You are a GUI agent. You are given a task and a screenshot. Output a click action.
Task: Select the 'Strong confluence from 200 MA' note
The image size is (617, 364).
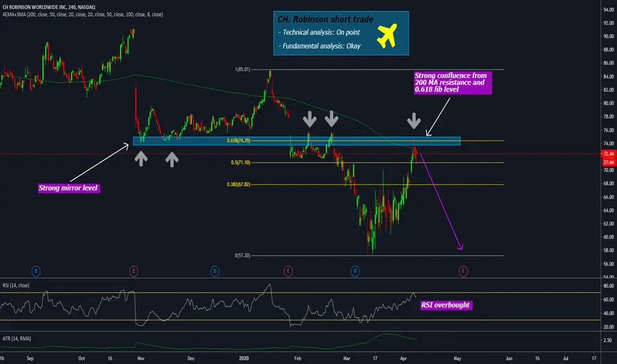click(x=452, y=83)
